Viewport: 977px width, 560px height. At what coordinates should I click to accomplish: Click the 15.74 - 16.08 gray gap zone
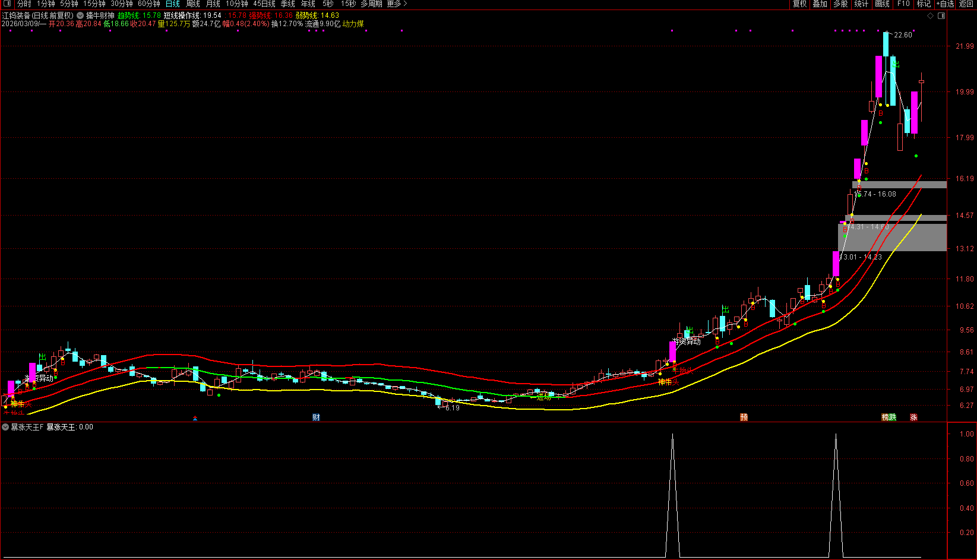[900, 185]
